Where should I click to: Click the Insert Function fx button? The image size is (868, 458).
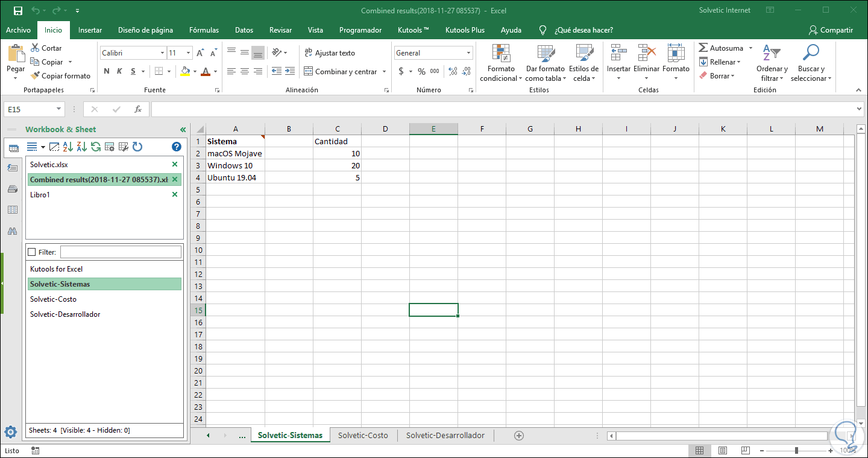pyautogui.click(x=138, y=109)
